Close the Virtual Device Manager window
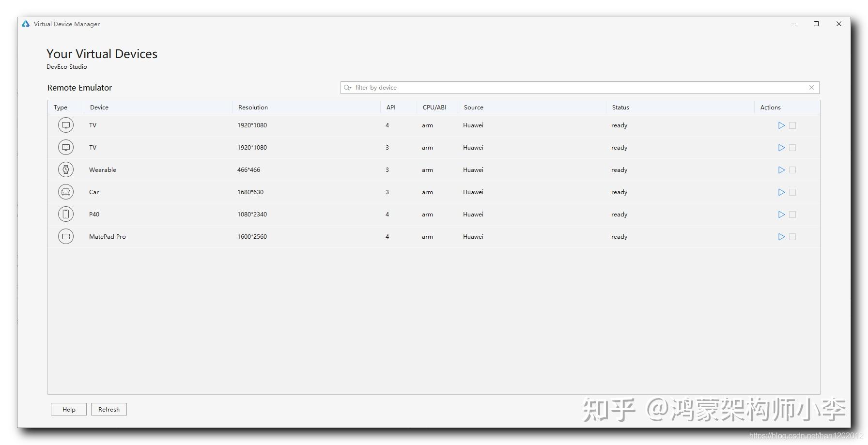868x445 pixels. (839, 24)
